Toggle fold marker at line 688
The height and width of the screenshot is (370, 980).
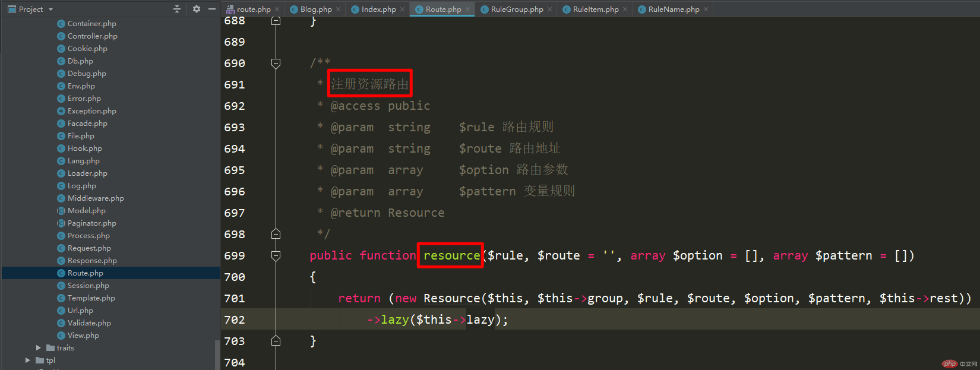[x=276, y=21]
